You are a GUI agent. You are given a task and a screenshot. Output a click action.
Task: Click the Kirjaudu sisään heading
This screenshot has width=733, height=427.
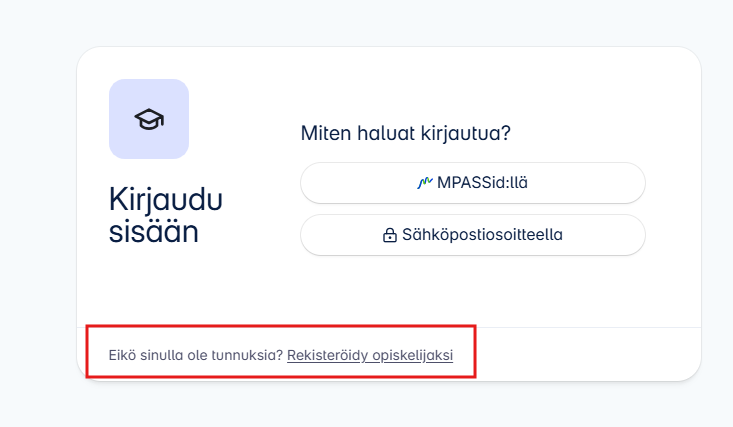pyautogui.click(x=166, y=216)
